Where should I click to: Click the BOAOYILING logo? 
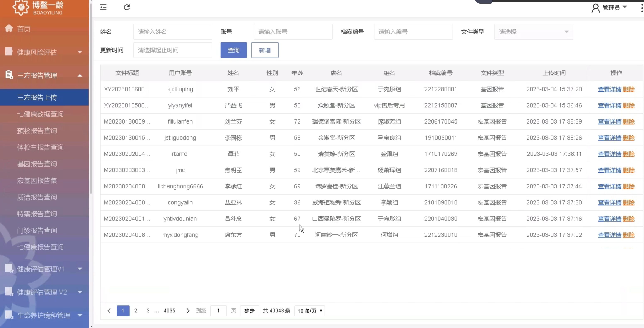38,8
